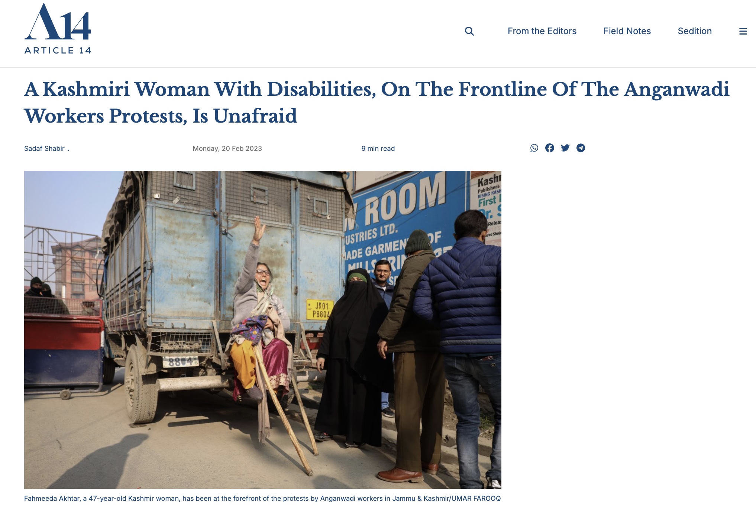756x532 pixels.
Task: Click the ARTICLE 14 wordmark text
Action: (58, 51)
